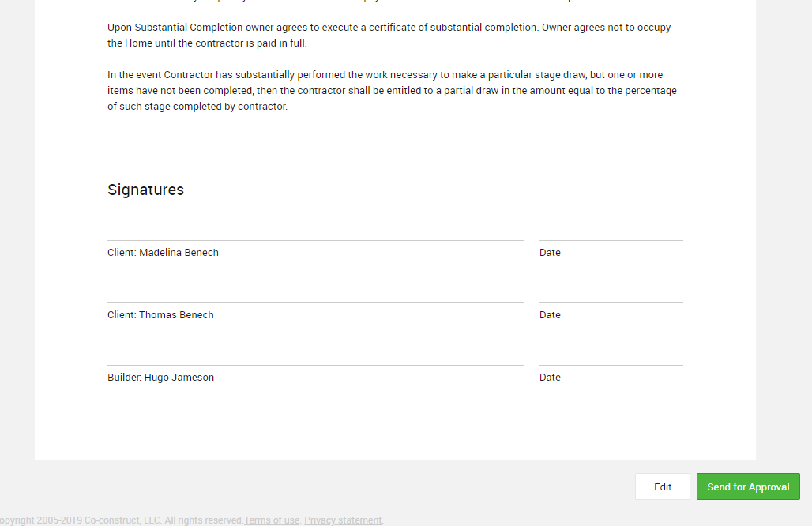Click the Substantial Completion certificate paragraph
Viewport: 812px width, 526px height.
click(x=389, y=36)
